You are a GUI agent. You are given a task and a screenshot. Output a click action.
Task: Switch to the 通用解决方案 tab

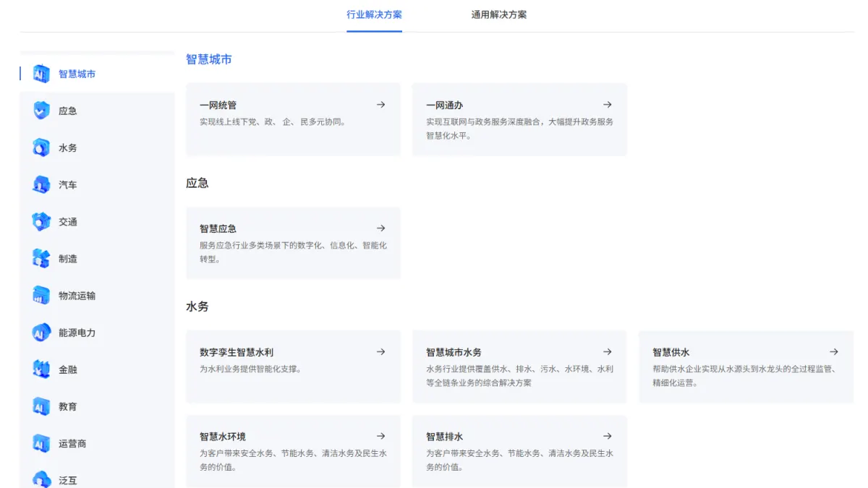point(499,14)
